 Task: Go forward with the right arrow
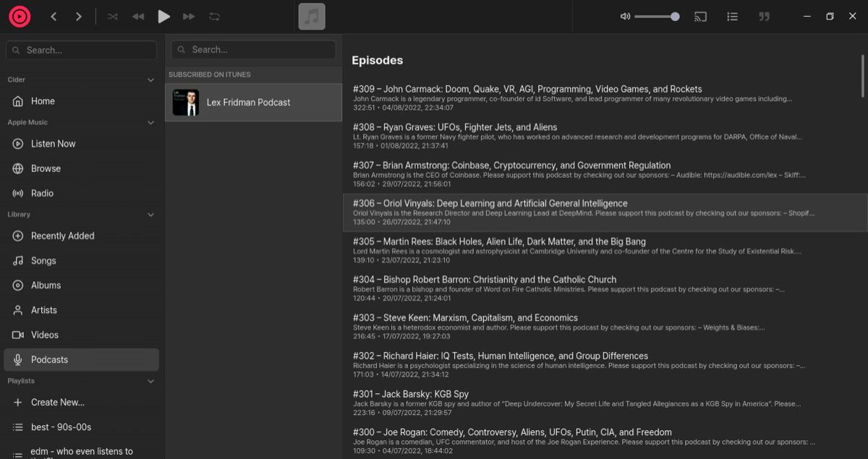tap(79, 17)
